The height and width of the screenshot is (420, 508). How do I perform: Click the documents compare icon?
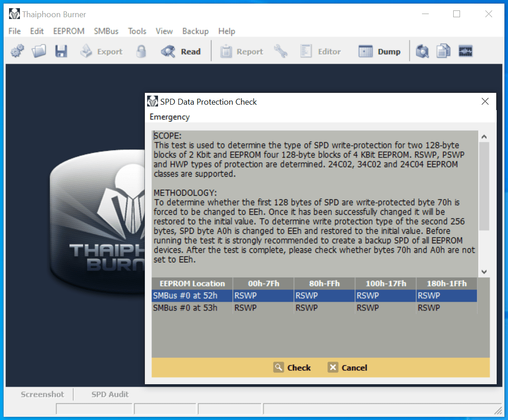pyautogui.click(x=443, y=51)
